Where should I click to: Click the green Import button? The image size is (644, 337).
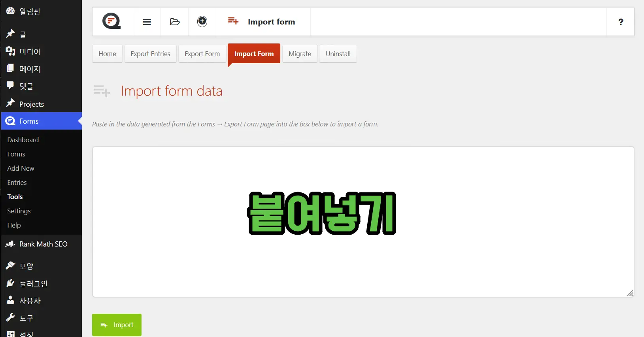coord(117,325)
